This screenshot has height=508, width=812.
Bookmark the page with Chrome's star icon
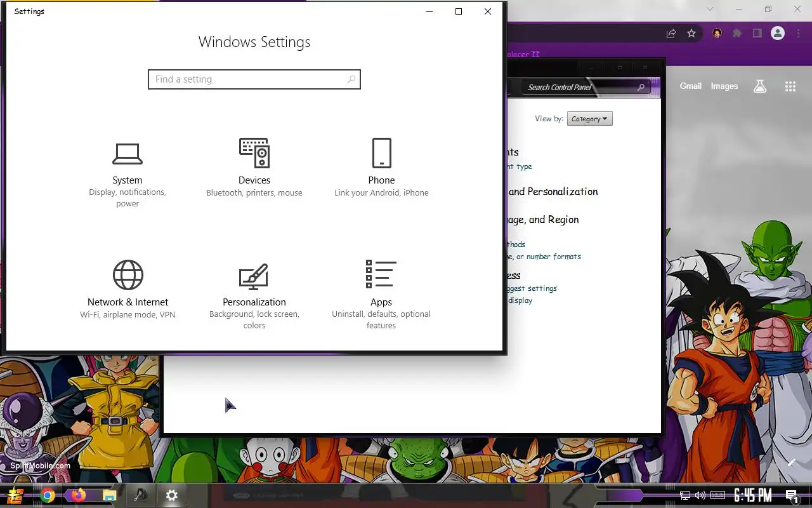[691, 33]
